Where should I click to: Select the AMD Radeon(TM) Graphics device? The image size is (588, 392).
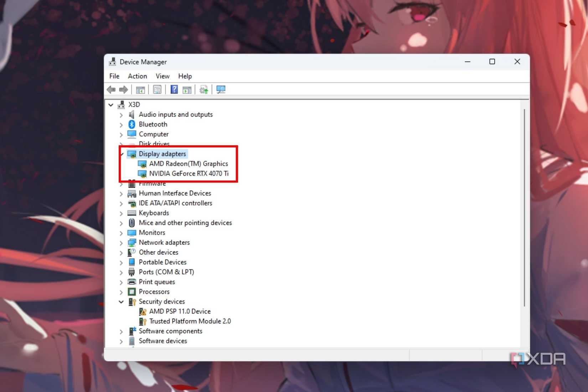click(x=189, y=164)
